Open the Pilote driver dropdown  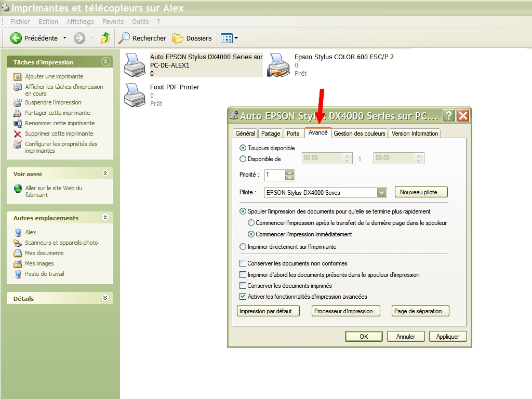[382, 193]
